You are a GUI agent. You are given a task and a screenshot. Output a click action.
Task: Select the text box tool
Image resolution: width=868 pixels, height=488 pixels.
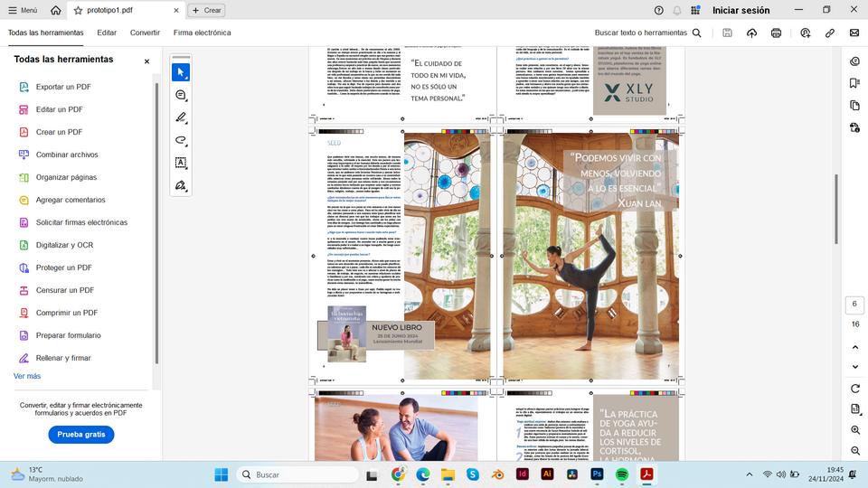[x=181, y=163]
